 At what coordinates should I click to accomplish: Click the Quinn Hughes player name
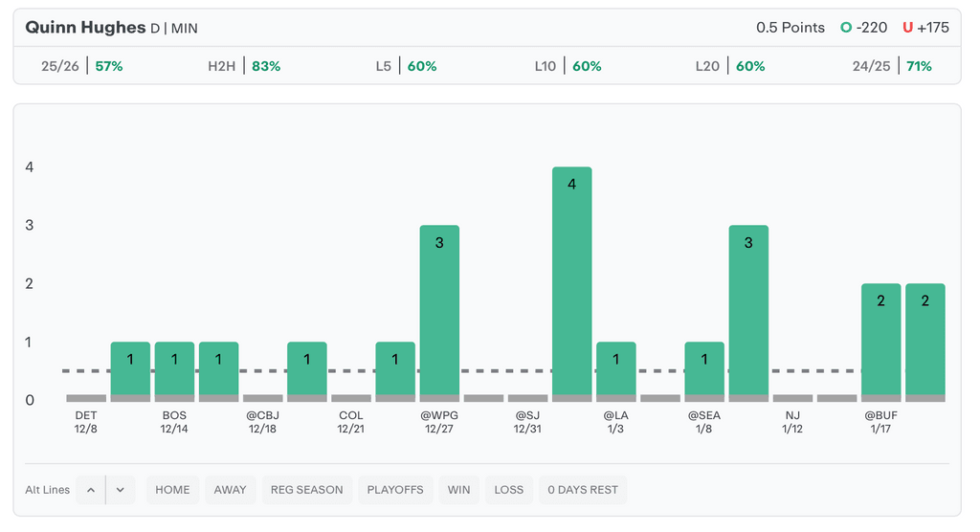(x=85, y=28)
